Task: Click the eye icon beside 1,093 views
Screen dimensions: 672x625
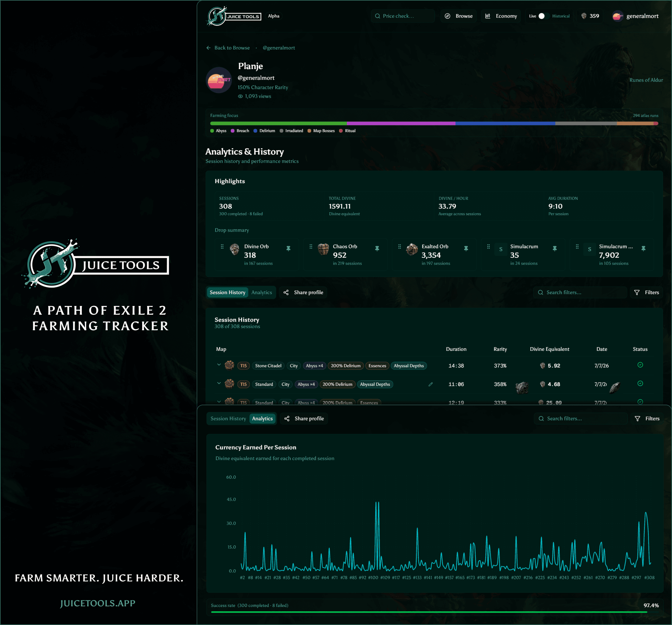Action: [240, 96]
